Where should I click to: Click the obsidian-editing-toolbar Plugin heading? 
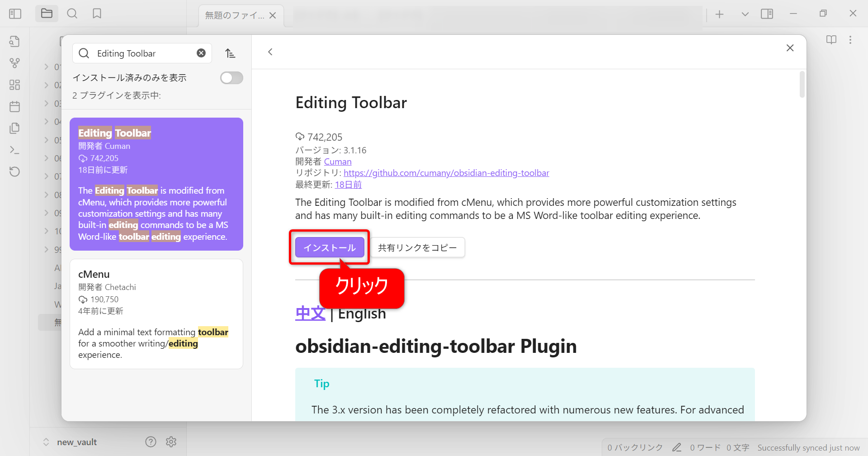pos(436,347)
